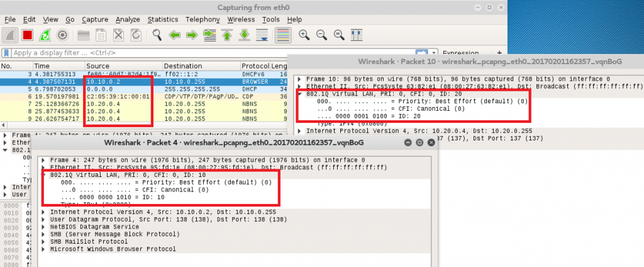The height and width of the screenshot is (267, 644).
Task: Open the Tools menu
Action: [270, 20]
